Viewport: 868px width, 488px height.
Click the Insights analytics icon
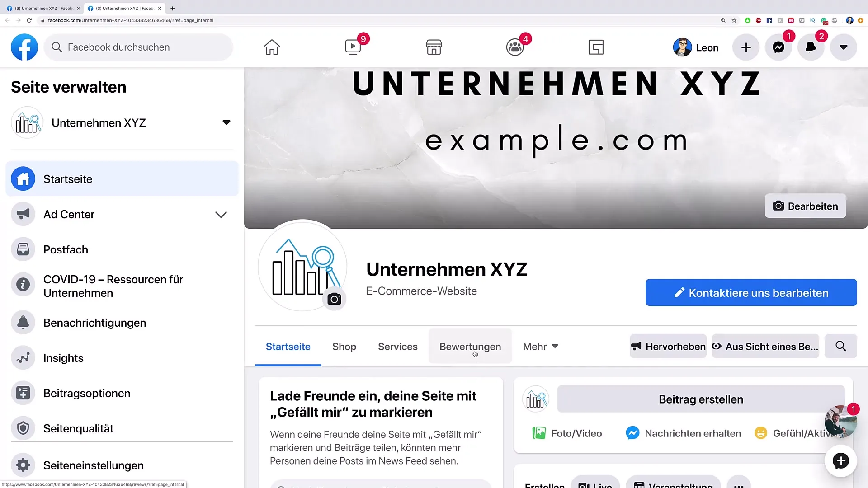click(23, 357)
